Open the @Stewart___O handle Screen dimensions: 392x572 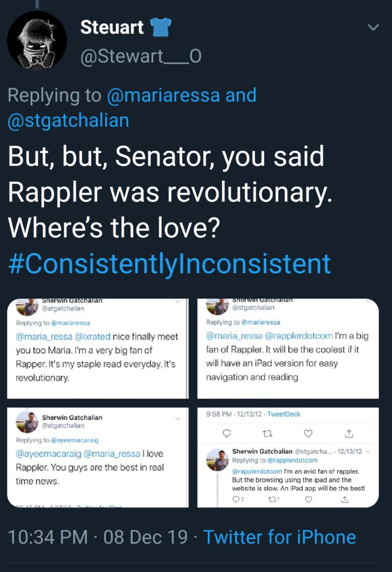[141, 56]
